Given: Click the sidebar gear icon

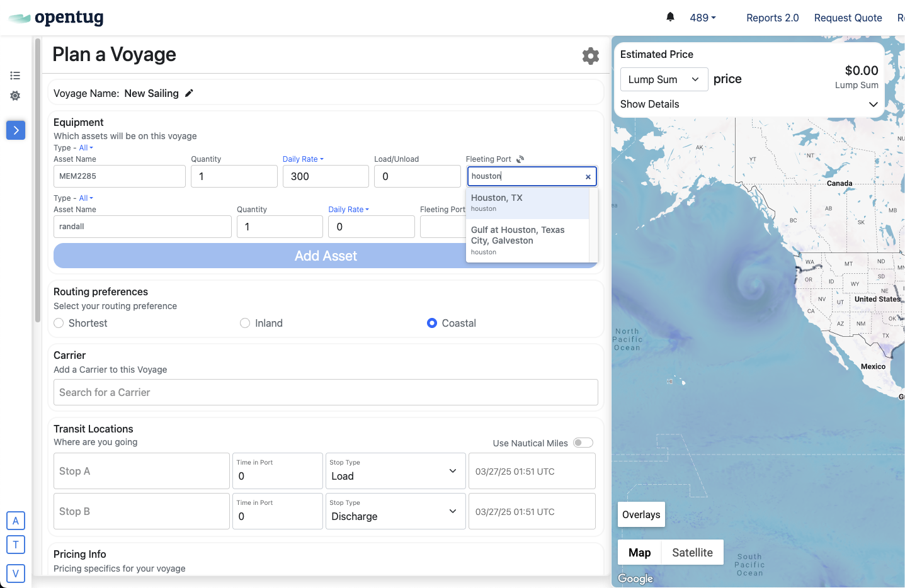Looking at the screenshot, I should pyautogui.click(x=15, y=96).
